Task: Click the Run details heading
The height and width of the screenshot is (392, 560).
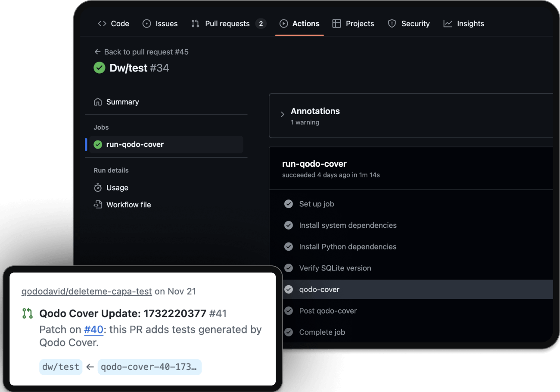Action: click(111, 171)
